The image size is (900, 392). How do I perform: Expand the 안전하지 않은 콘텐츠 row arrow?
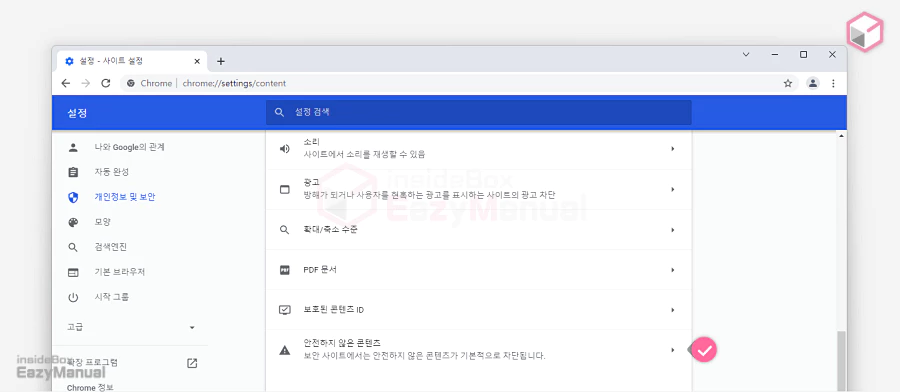[672, 350]
